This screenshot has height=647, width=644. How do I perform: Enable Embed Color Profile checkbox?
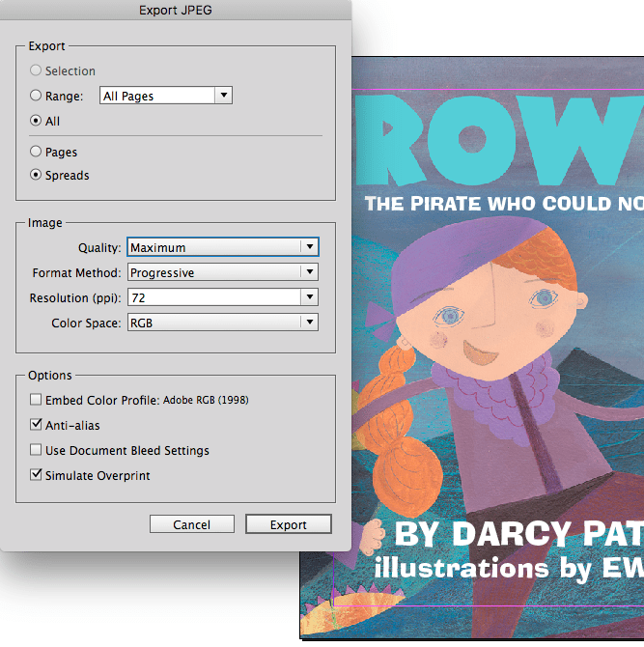click(x=36, y=400)
